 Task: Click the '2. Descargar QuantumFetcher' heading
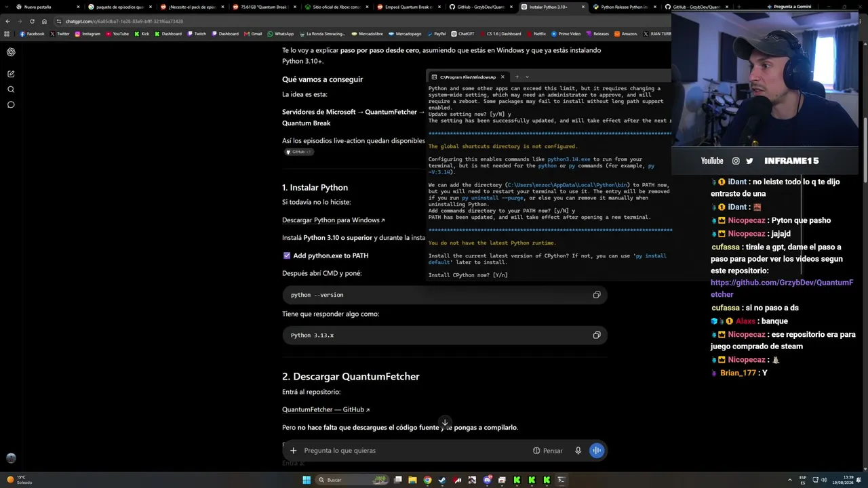[x=351, y=377]
